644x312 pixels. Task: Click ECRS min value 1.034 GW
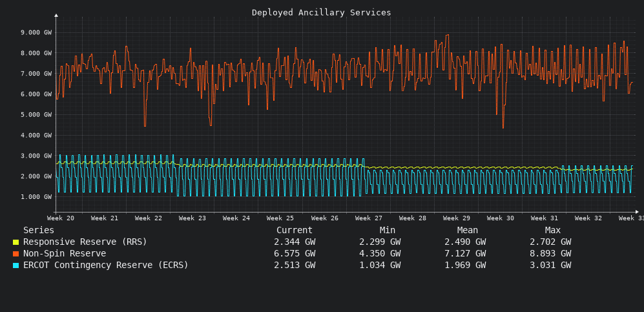380,265
